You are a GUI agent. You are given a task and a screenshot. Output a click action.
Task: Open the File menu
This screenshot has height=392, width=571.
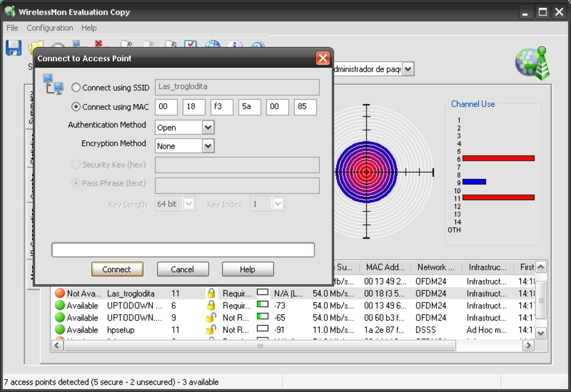[12, 27]
